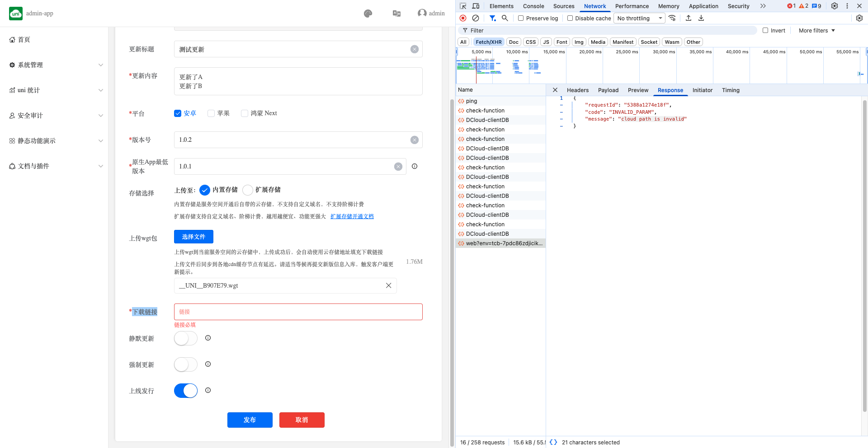Clear the network log
868x448 pixels.
[476, 18]
